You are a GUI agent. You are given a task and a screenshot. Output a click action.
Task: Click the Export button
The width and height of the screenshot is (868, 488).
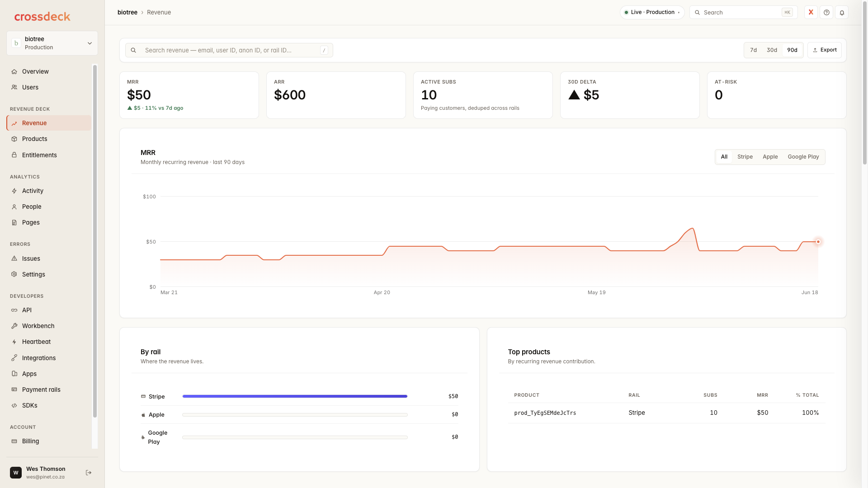pyautogui.click(x=825, y=50)
